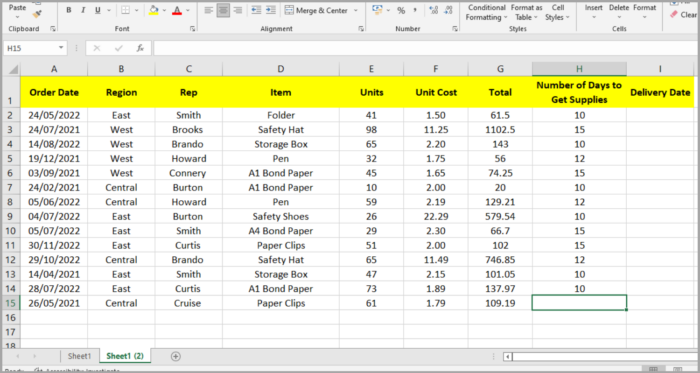The height and width of the screenshot is (373, 700).
Task: Toggle Italic formatting
Action: (83, 10)
